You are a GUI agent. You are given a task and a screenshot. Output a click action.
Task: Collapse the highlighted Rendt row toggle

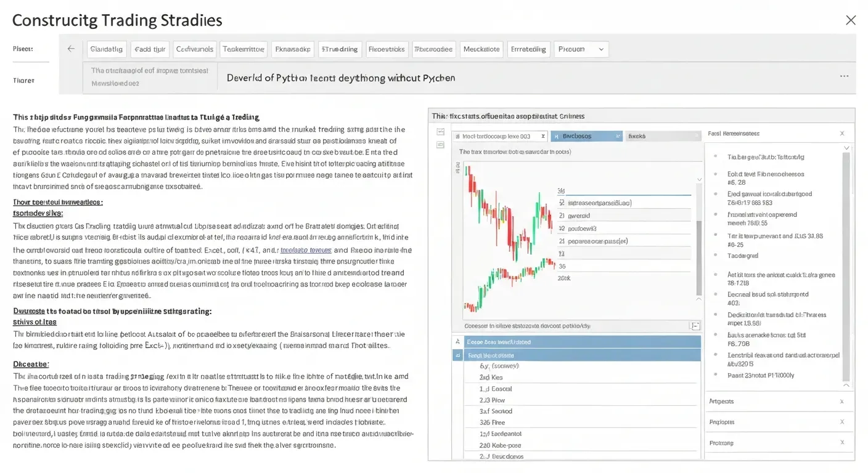457,355
